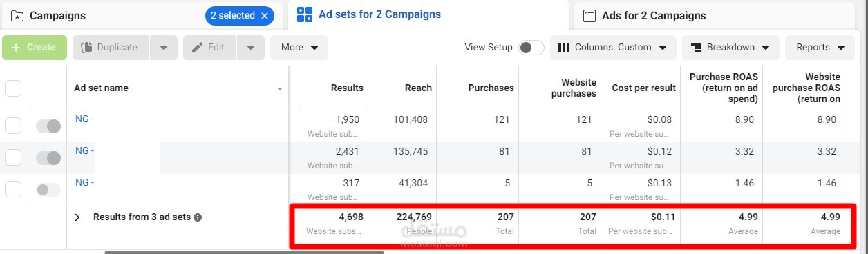Open the Reports dropdown
Image resolution: width=868 pixels, height=254 pixels.
click(x=820, y=48)
